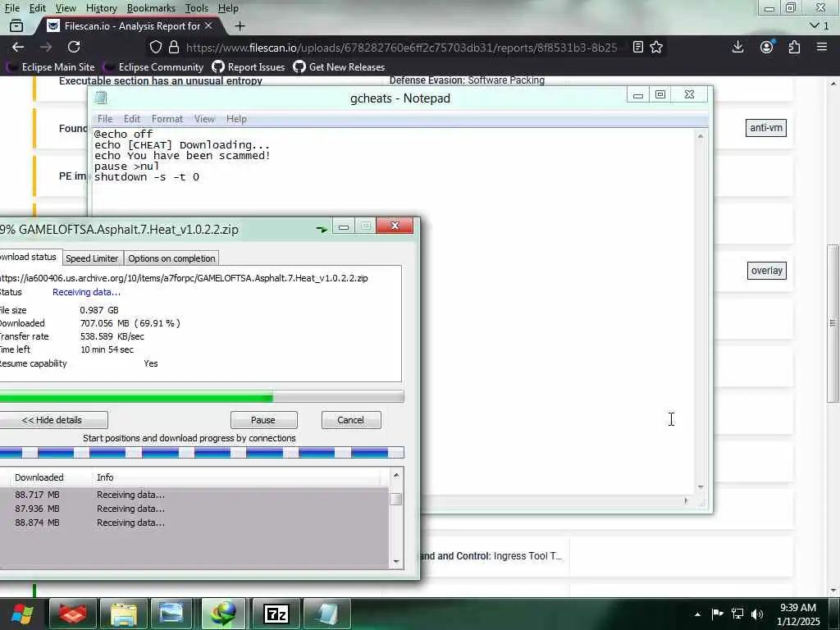The height and width of the screenshot is (630, 840).
Task: Open Notepad taskbar icon
Action: (326, 614)
